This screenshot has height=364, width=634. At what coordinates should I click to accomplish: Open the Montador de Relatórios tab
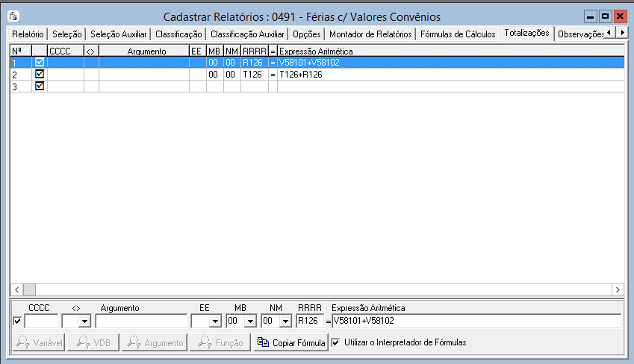pos(370,34)
